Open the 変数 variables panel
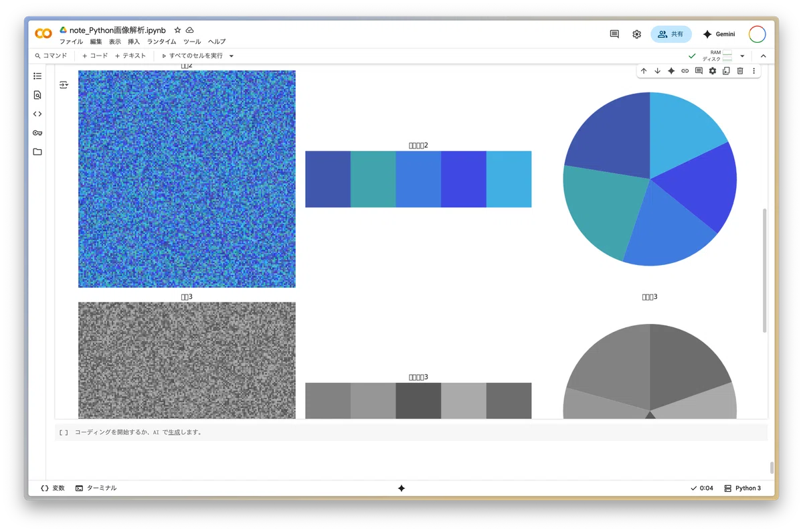The width and height of the screenshot is (803, 532). (x=53, y=489)
